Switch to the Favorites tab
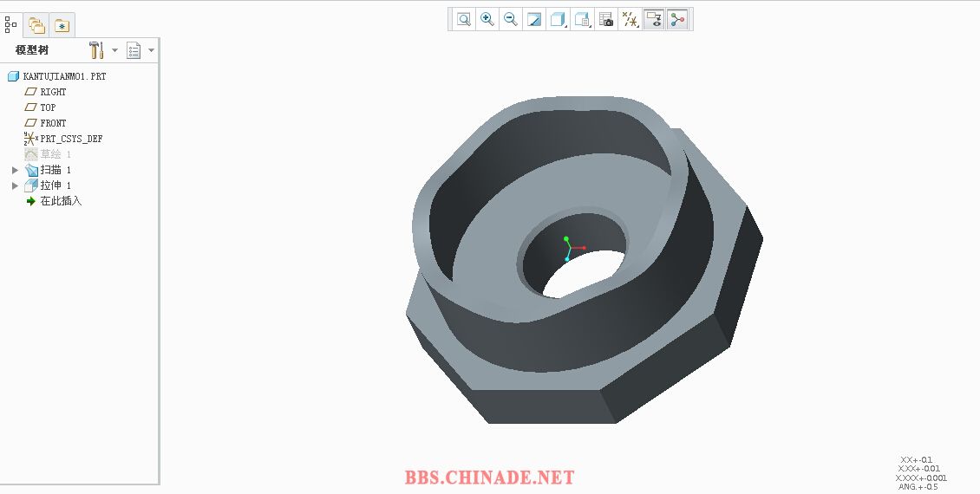This screenshot has height=494, width=980. (x=62, y=26)
